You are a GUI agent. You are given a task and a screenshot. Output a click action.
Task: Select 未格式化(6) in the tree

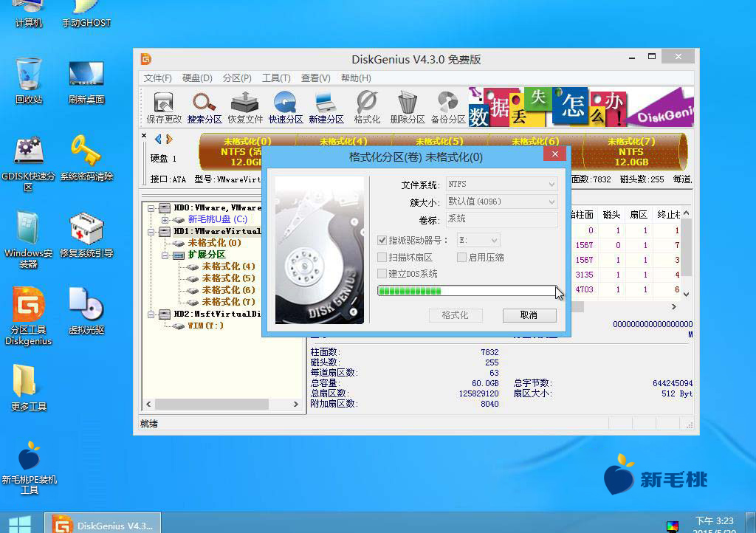point(229,290)
